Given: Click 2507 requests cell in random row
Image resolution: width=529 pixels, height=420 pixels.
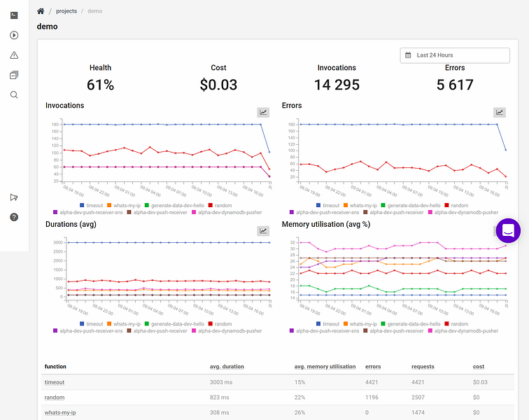Looking at the screenshot, I should pyautogui.click(x=418, y=398).
